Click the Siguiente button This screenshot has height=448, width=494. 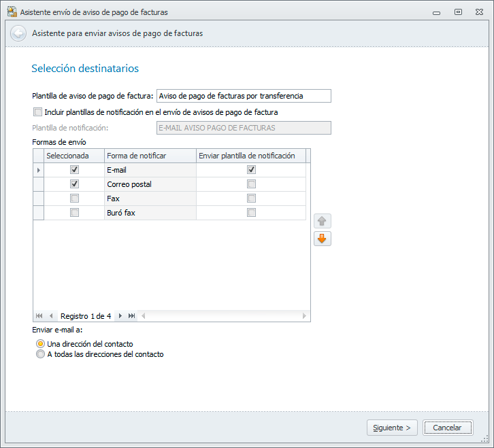(x=392, y=428)
